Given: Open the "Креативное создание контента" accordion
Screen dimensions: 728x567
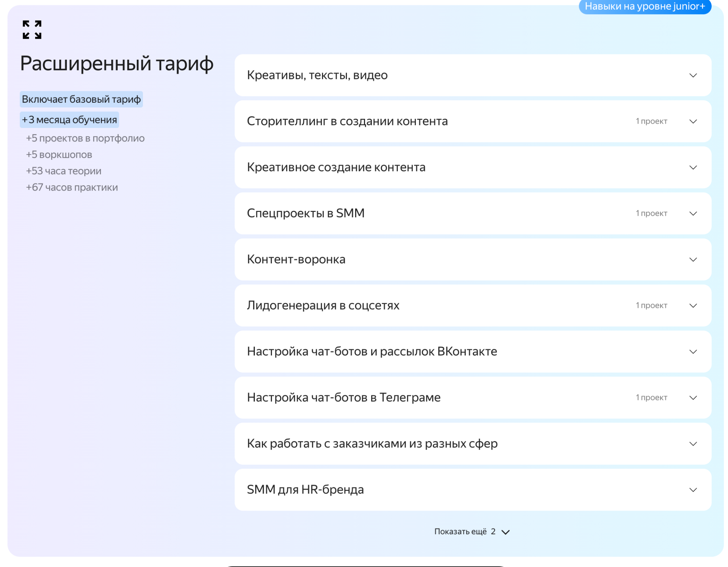Looking at the screenshot, I should pos(473,167).
